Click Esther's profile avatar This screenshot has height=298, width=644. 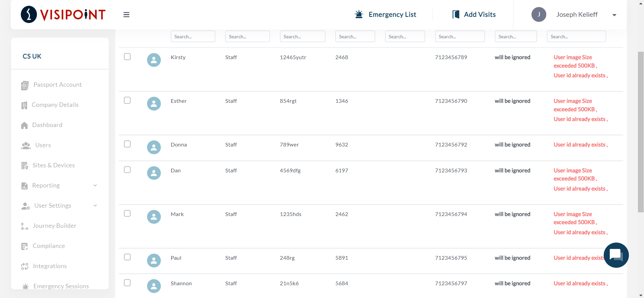tap(154, 103)
